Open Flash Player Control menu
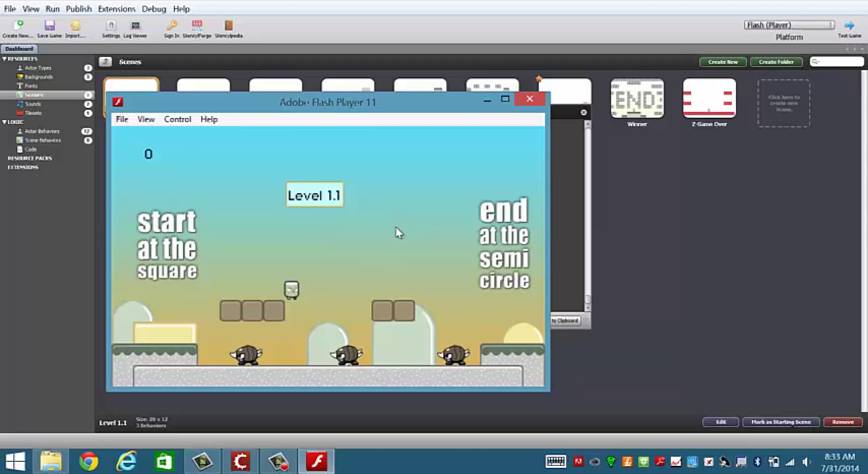 [178, 119]
